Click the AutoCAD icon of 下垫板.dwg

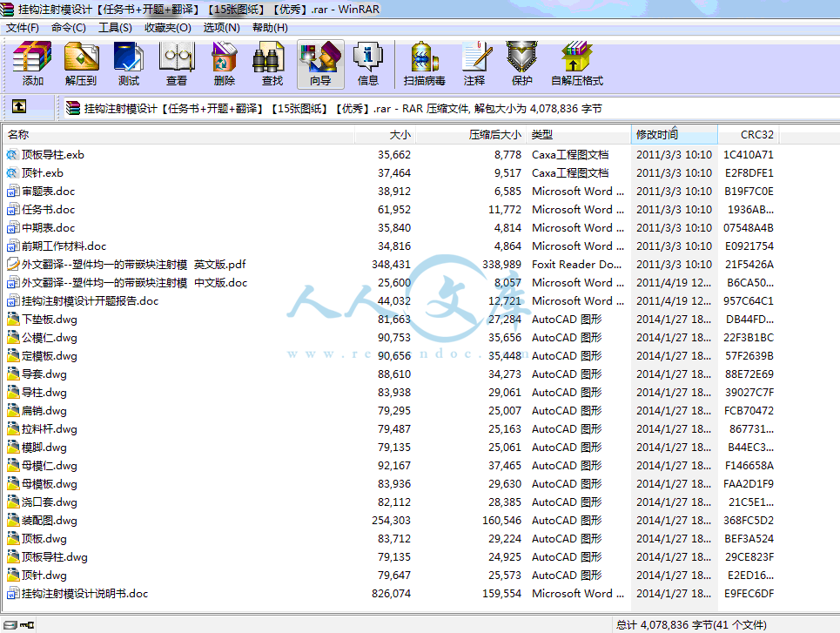click(x=13, y=320)
